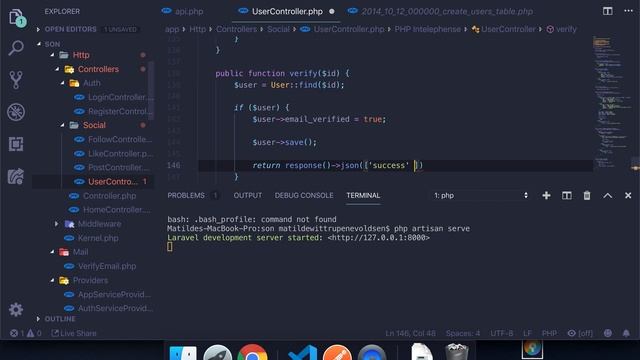640x360 pixels.
Task: Change indentation via Spaces: 4
Action: pyautogui.click(x=463, y=333)
